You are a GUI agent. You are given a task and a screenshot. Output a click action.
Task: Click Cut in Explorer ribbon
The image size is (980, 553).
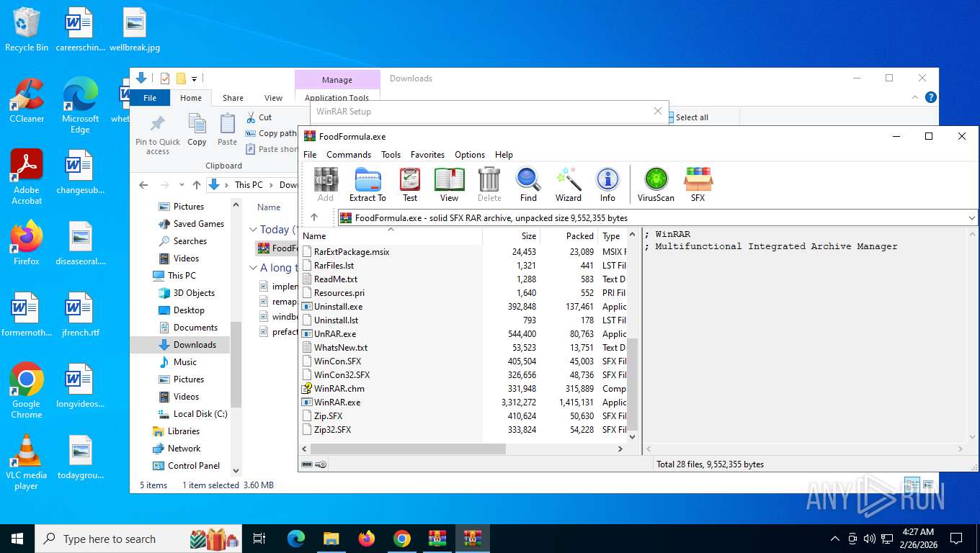click(x=259, y=117)
